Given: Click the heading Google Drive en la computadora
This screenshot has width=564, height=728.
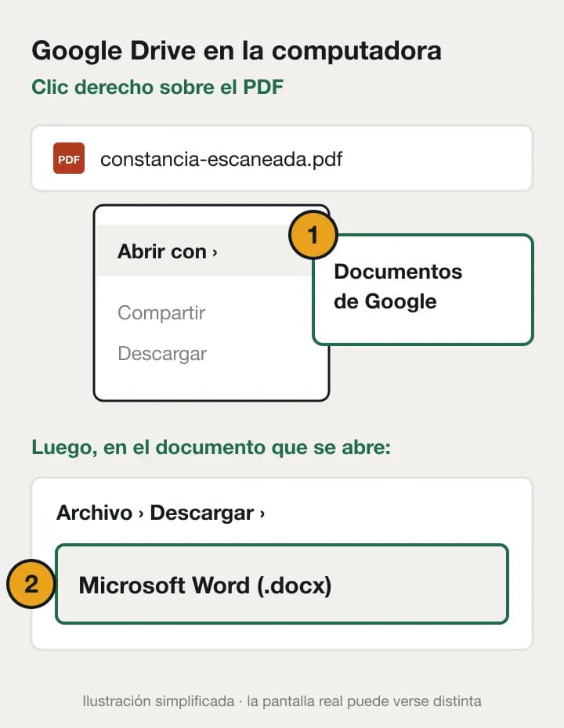Looking at the screenshot, I should (x=237, y=51).
